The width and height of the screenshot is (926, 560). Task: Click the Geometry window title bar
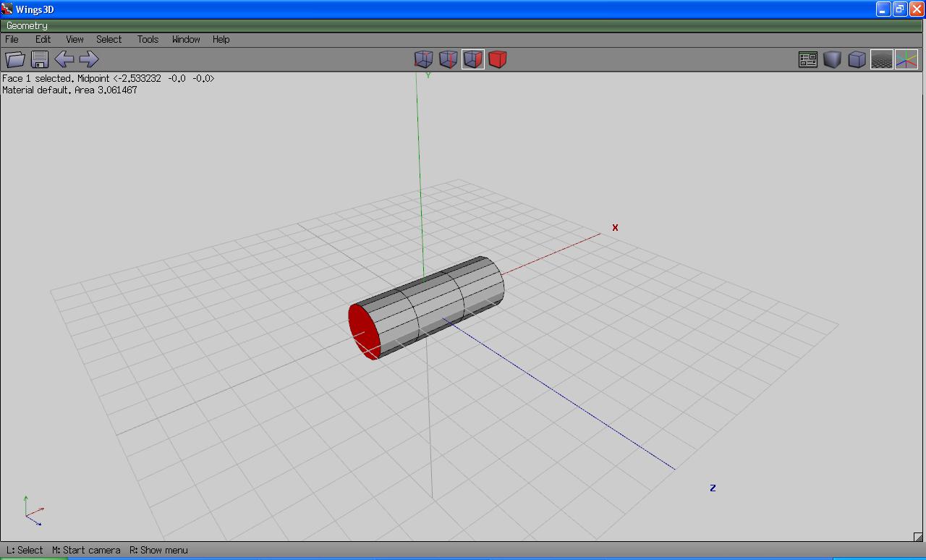463,25
